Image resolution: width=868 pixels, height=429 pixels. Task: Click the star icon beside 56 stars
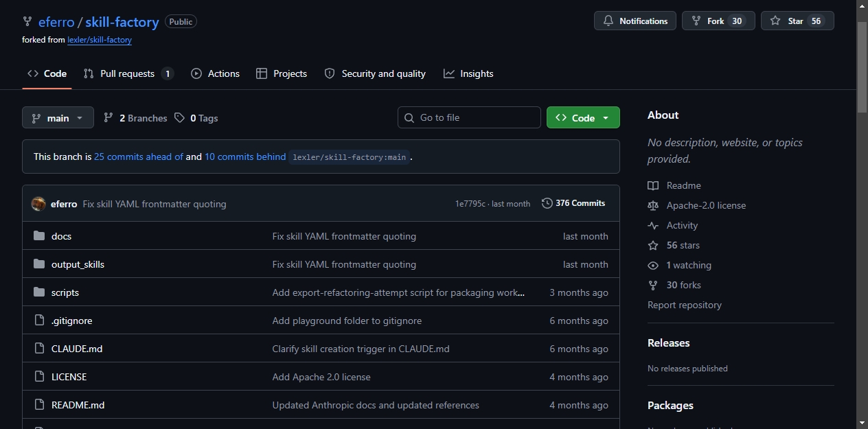tap(653, 245)
